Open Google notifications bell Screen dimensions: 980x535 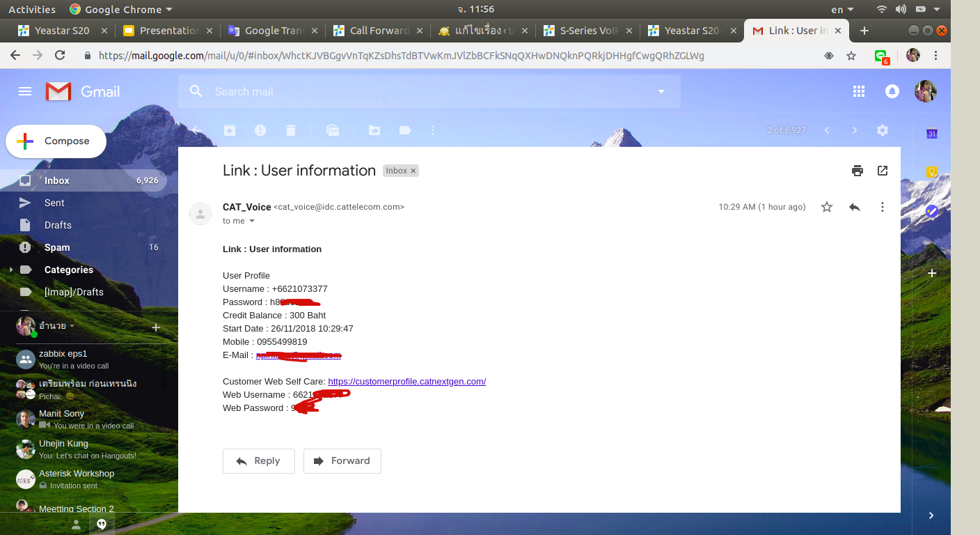[x=892, y=91]
